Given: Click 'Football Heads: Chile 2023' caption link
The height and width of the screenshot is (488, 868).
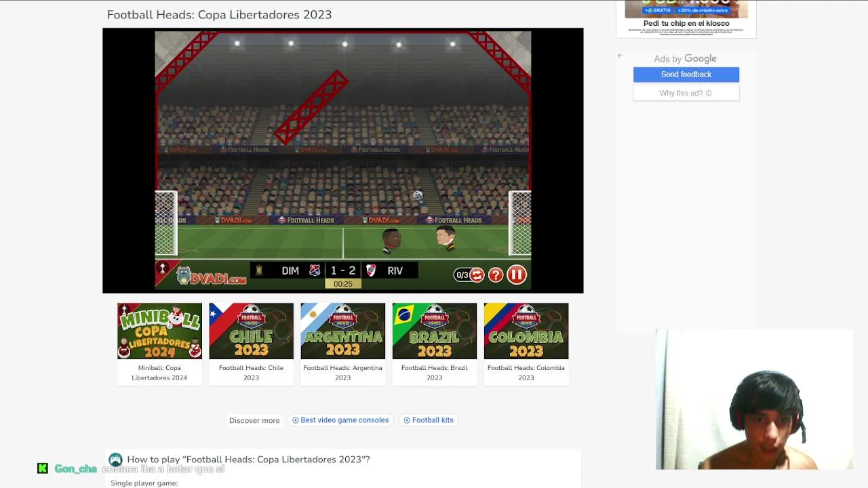Looking at the screenshot, I should 251,373.
